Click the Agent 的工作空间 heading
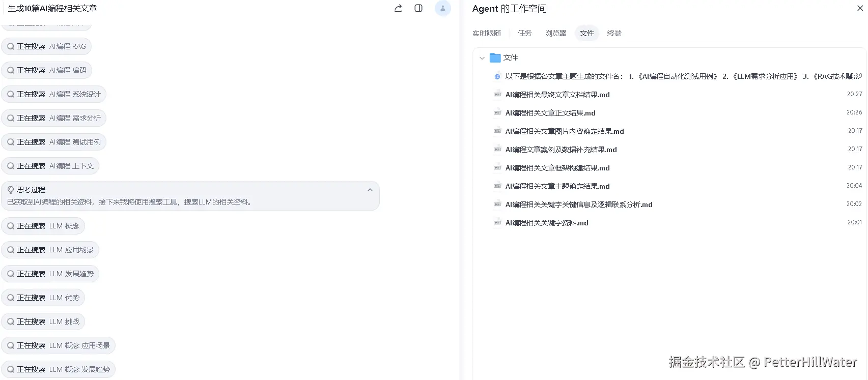This screenshot has width=868, height=380. (x=510, y=9)
